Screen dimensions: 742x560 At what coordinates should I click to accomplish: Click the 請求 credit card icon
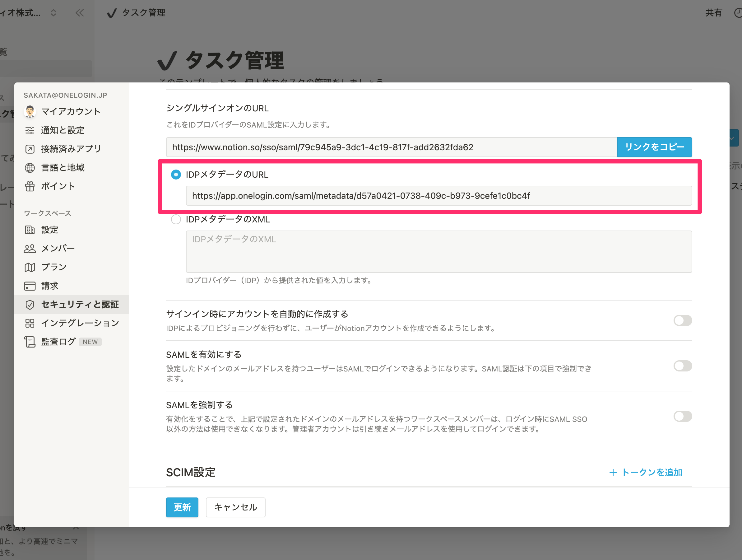pos(30,286)
